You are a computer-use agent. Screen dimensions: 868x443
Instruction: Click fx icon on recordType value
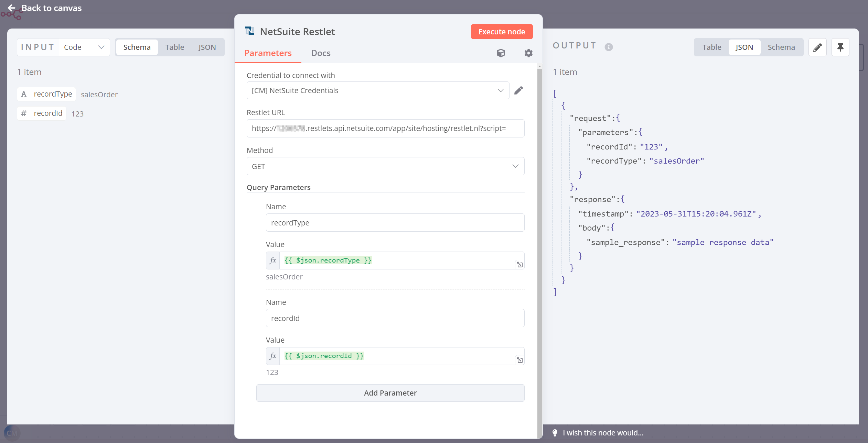point(273,261)
